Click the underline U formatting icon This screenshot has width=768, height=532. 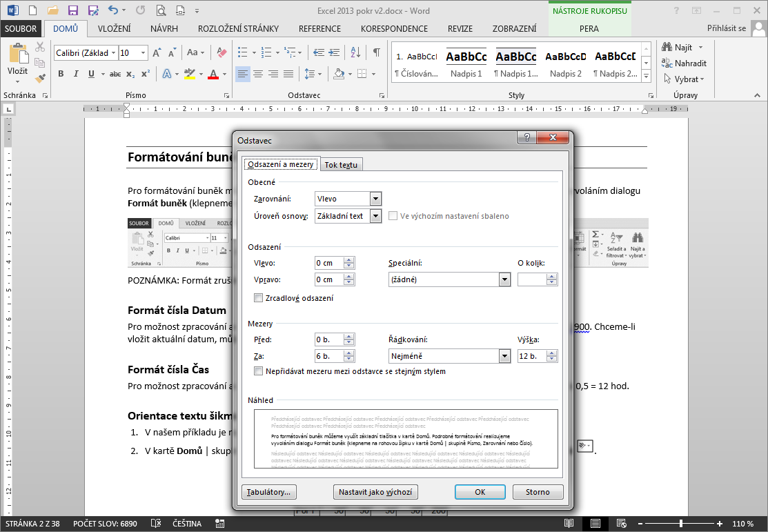pyautogui.click(x=91, y=74)
